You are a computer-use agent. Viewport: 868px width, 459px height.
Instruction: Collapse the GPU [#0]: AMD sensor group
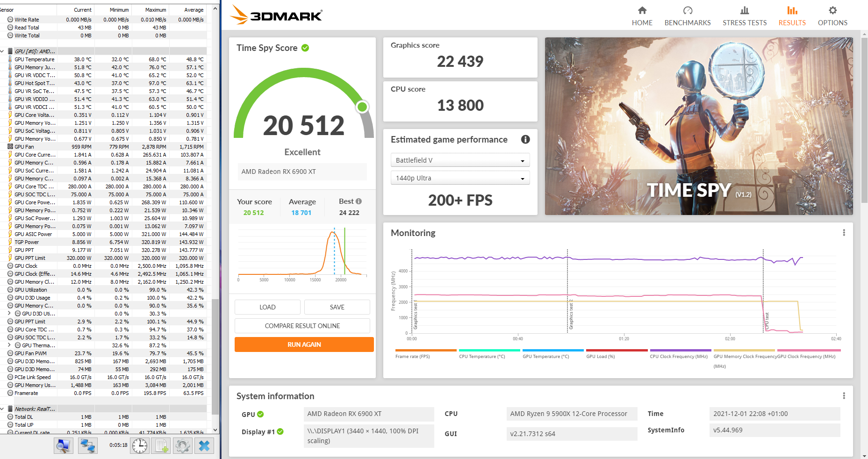point(3,51)
